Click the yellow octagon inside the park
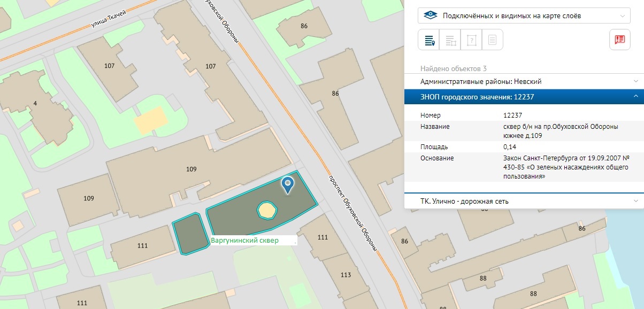The width and height of the screenshot is (644, 309). [266, 210]
